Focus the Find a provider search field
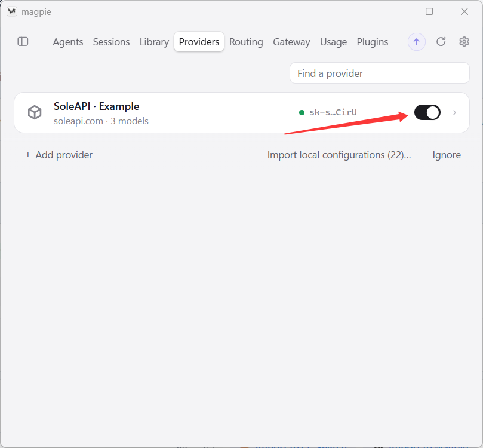 380,73
